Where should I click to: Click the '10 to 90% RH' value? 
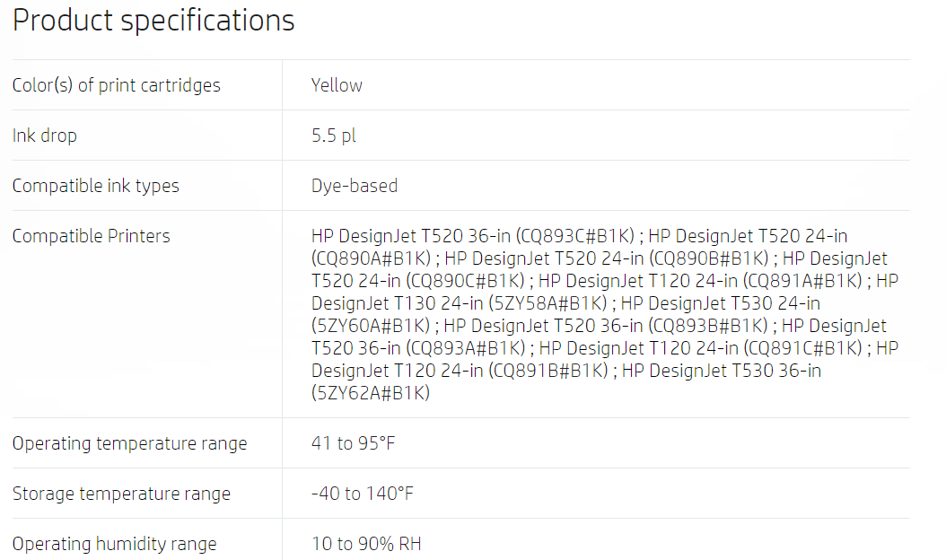click(x=366, y=543)
